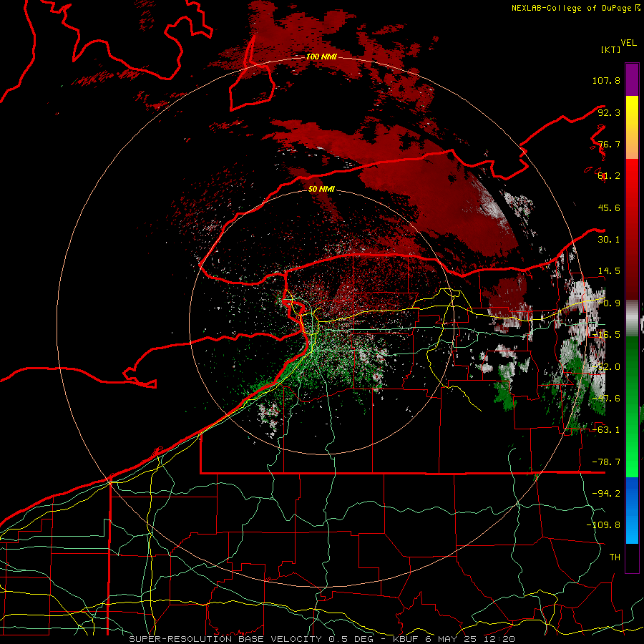Click the 76.7 legend value
The width and height of the screenshot is (644, 644).
point(609,144)
